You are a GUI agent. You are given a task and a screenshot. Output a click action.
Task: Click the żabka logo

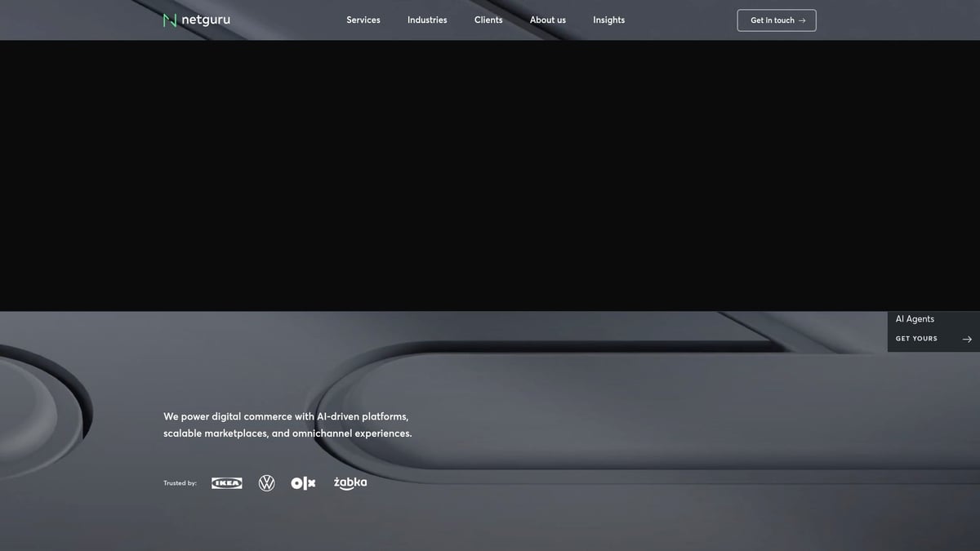[x=350, y=483]
